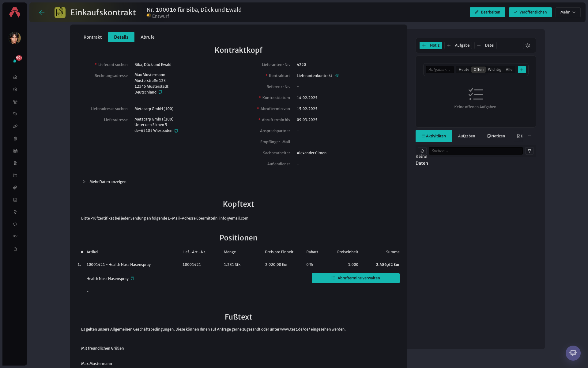Screen dimensions: 588x368
Task: Click the home icon in sidebar
Action: [x=15, y=77]
